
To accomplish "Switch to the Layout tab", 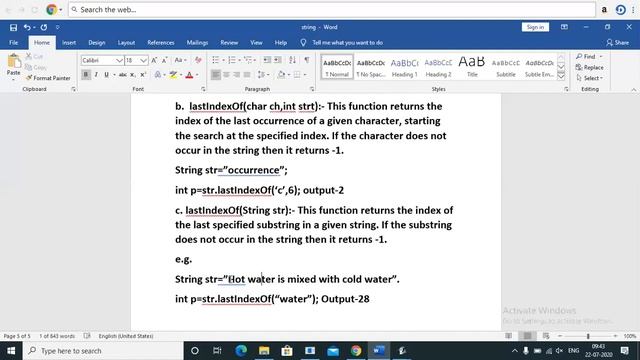I will 126,42.
